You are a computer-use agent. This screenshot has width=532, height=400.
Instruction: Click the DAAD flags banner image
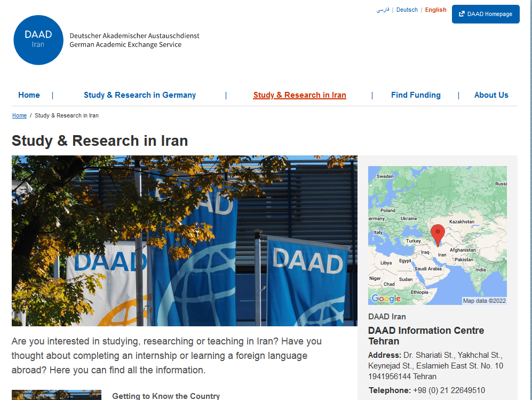(184, 241)
